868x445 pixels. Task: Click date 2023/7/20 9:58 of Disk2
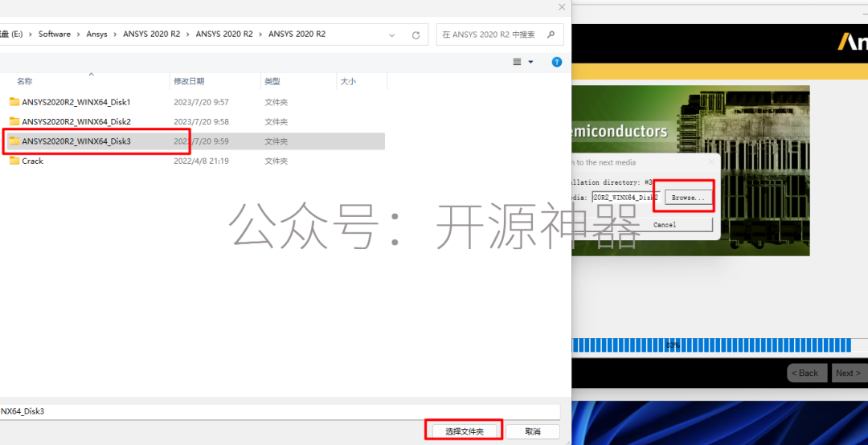pyautogui.click(x=201, y=122)
